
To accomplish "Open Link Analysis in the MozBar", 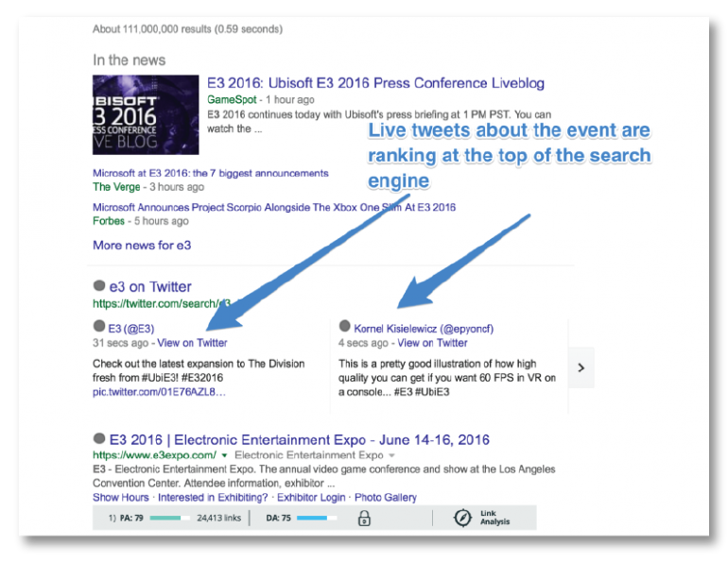I will click(x=494, y=518).
